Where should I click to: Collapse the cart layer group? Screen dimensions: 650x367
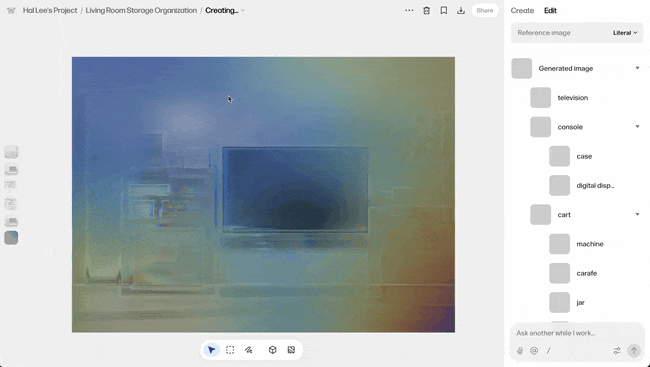pos(637,214)
